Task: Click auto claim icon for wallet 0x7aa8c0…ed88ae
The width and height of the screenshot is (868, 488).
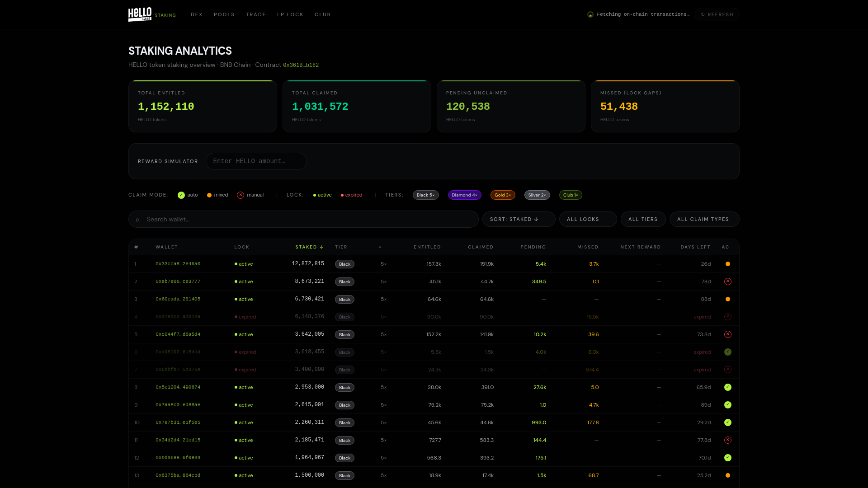Action: pos(728,405)
